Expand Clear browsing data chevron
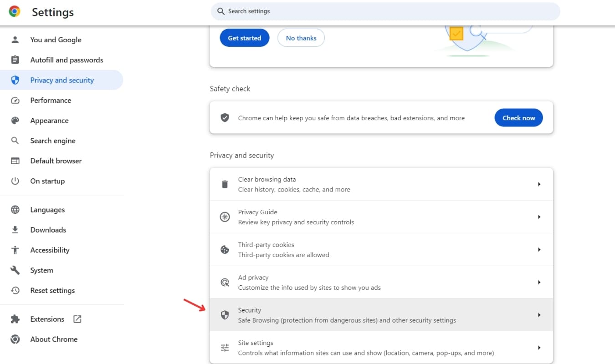 point(539,184)
